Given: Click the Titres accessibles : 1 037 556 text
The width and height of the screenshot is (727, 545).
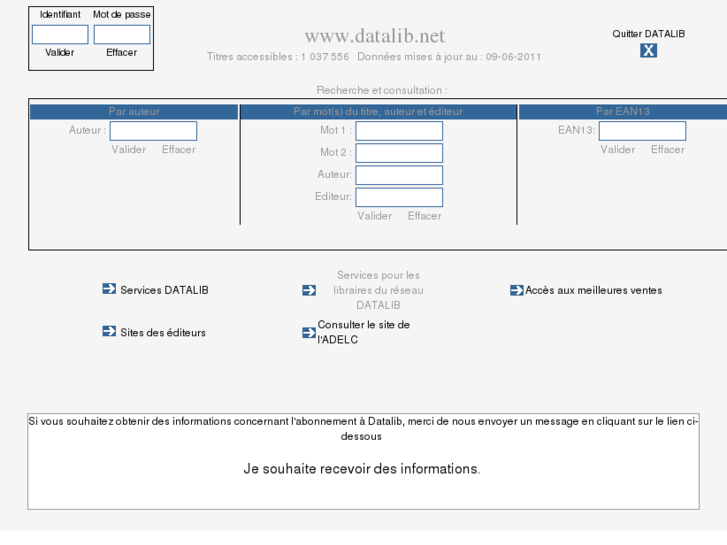Looking at the screenshot, I should coord(278,57).
